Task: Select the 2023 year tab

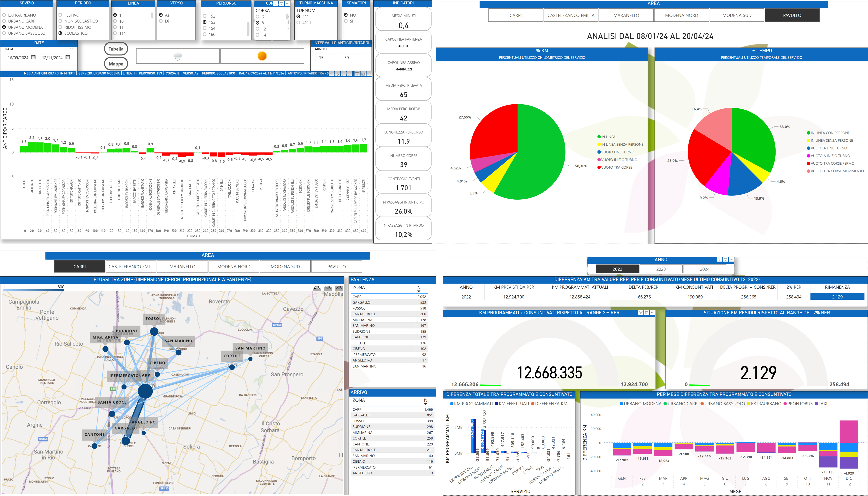Action: tap(661, 269)
